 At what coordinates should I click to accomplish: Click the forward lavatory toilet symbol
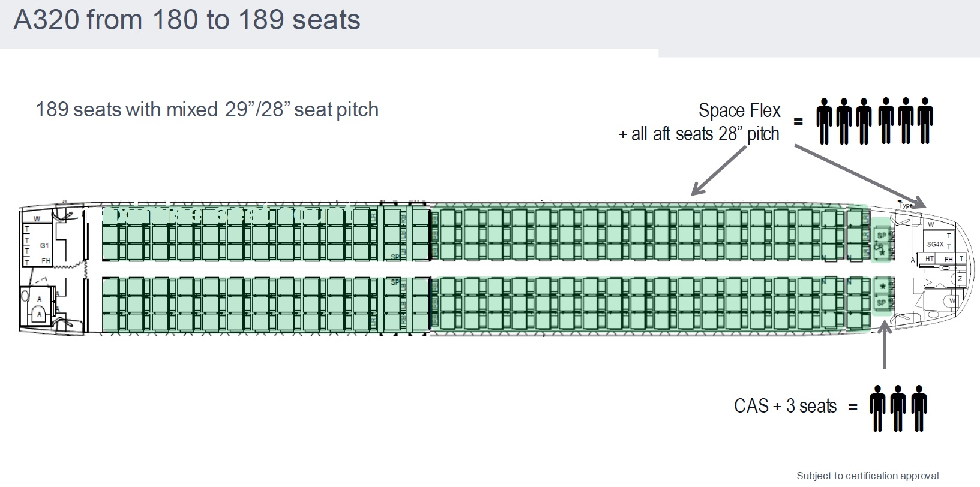tap(40, 312)
